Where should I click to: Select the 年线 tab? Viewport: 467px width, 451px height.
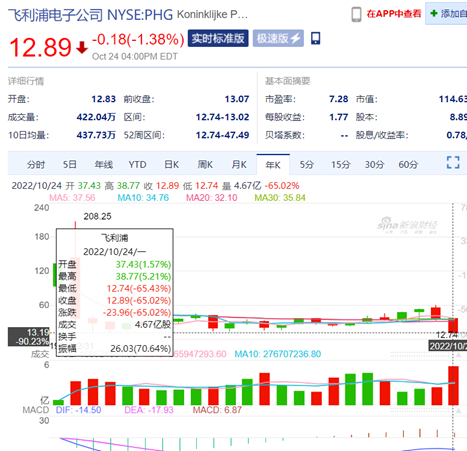(x=104, y=165)
